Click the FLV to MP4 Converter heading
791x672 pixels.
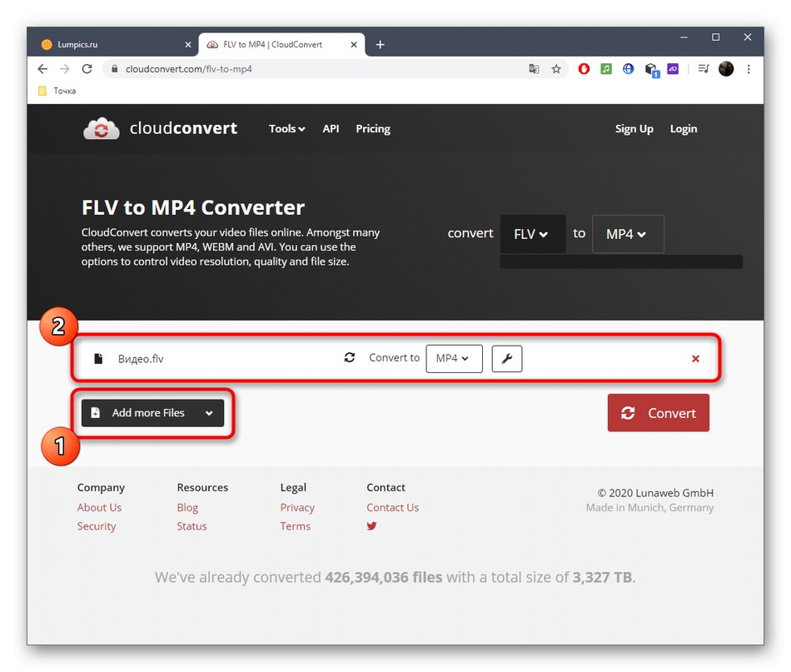(x=193, y=207)
